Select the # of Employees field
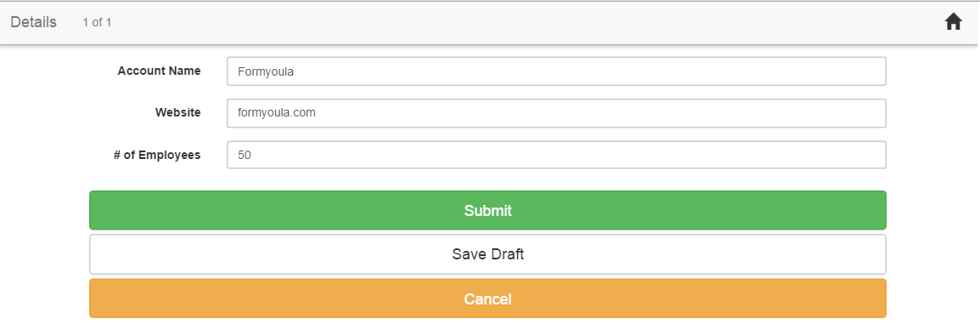This screenshot has height=324, width=980. pos(556,155)
